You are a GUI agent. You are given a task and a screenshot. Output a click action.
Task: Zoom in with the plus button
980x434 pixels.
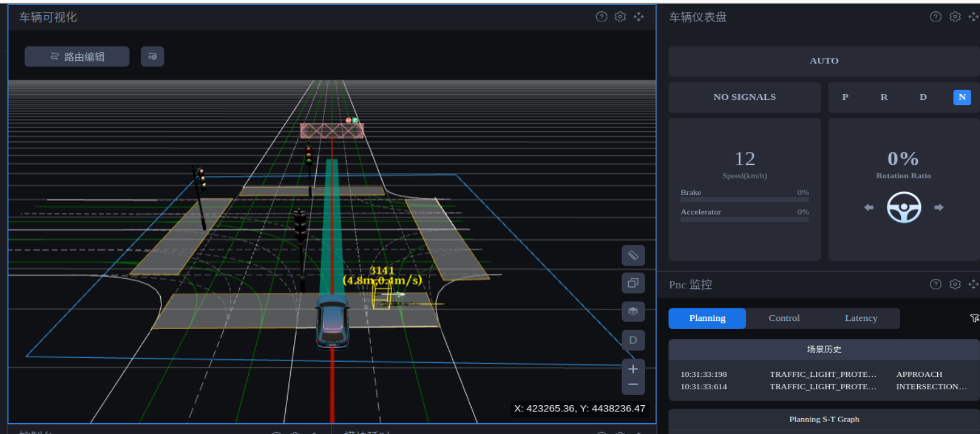(633, 369)
